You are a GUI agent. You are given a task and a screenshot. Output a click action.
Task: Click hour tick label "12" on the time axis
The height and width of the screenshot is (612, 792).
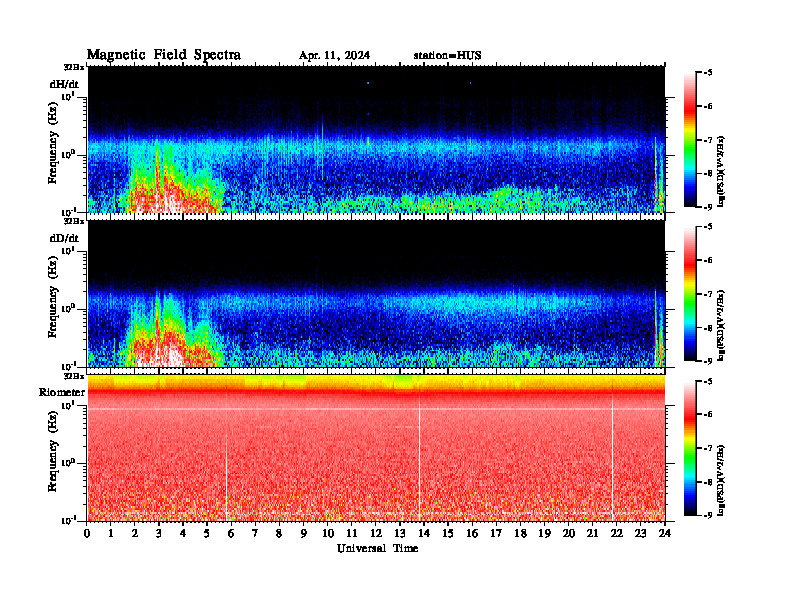pos(375,533)
